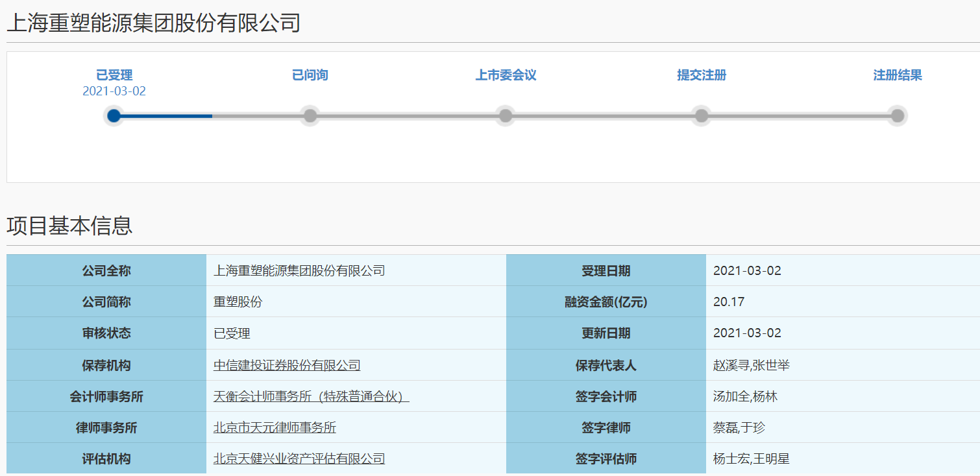Click the 公司简称 header cell
The image size is (980, 476).
point(106,302)
